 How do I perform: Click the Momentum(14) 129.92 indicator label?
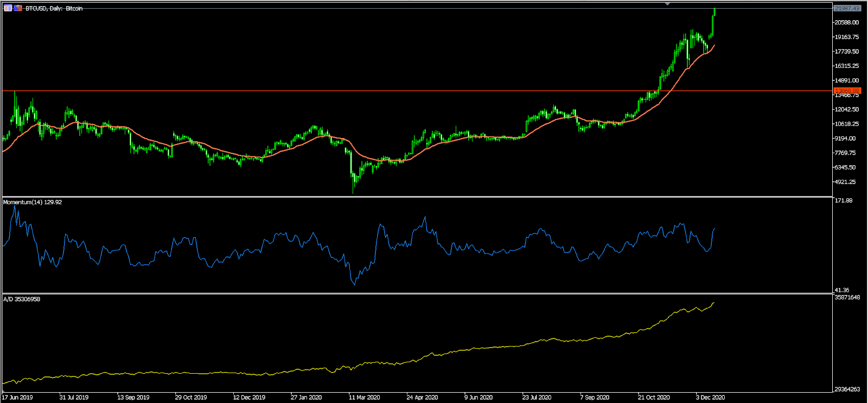(x=33, y=202)
